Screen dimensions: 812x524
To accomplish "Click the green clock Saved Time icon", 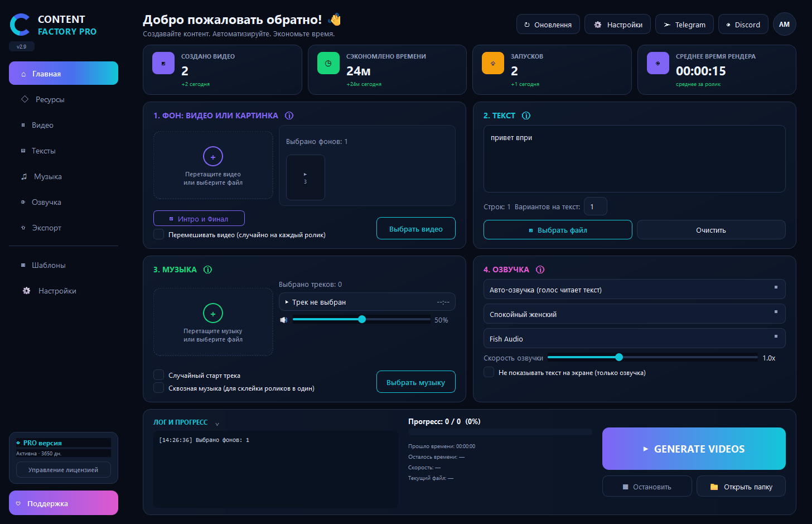I will coord(328,63).
